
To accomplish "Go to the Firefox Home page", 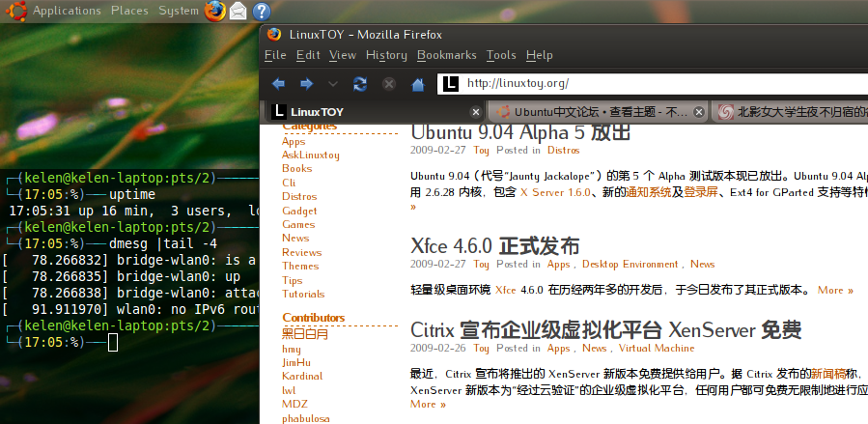I will [x=418, y=84].
